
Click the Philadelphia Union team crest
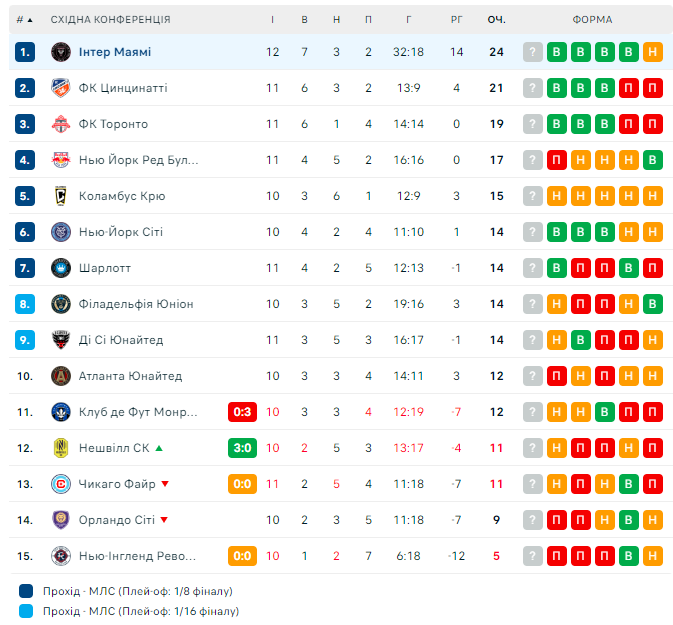pyautogui.click(x=60, y=304)
